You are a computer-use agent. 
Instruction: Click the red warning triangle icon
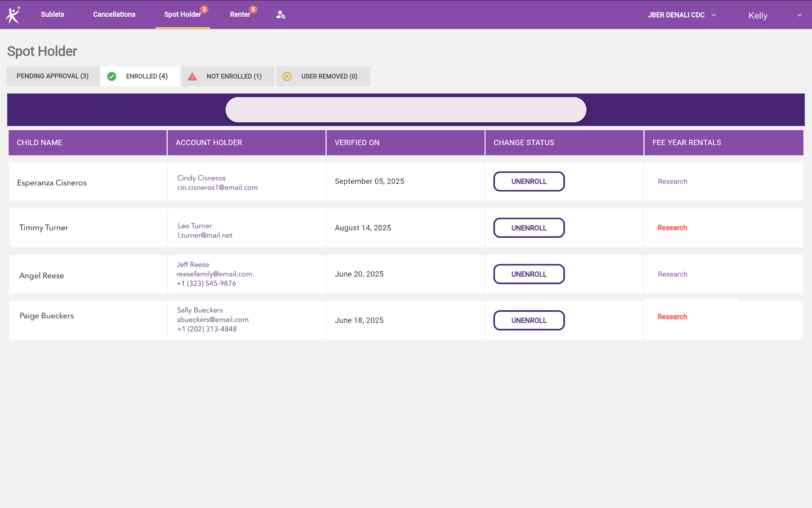click(x=192, y=76)
